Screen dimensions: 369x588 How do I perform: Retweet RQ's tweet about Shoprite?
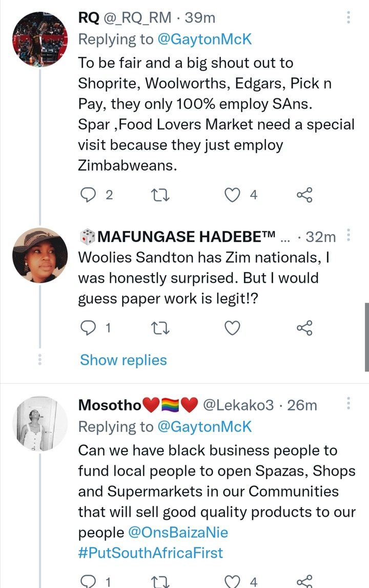pos(160,195)
